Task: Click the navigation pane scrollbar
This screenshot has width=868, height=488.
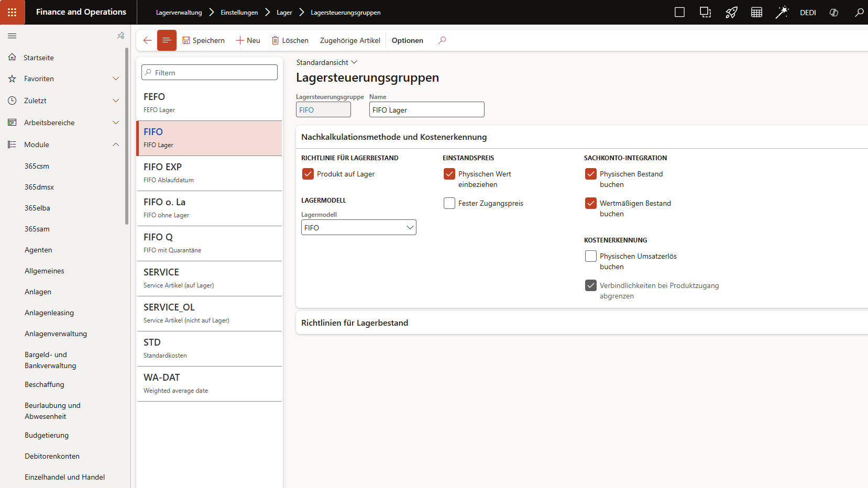Action: (127, 136)
